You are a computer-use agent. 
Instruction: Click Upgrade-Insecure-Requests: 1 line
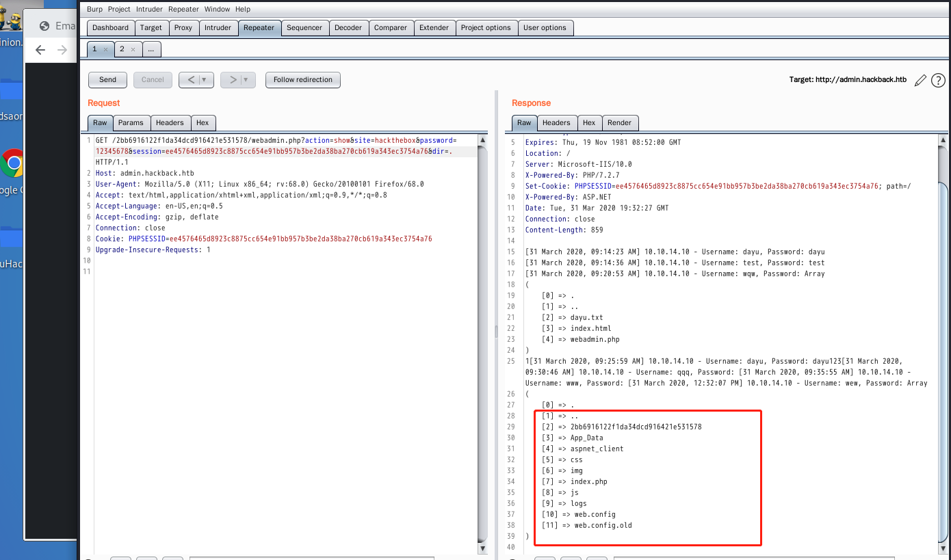153,250
